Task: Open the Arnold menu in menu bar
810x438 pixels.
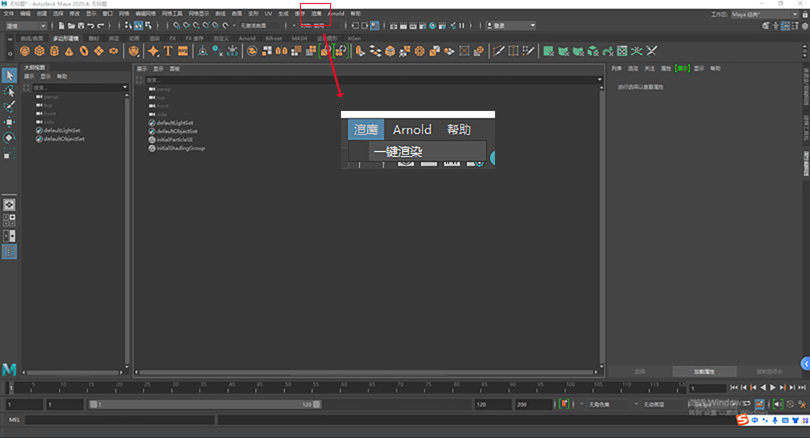Action: [x=335, y=14]
